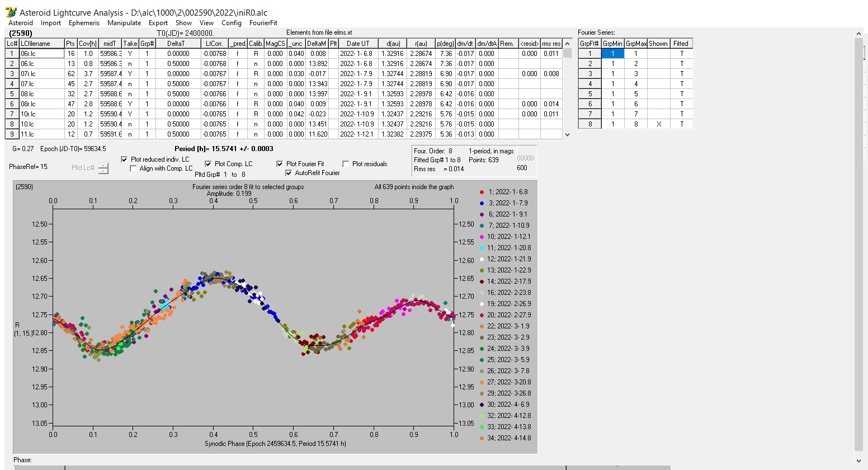Click the orange legend dot for 27; 2022-3-20.8

coord(482,382)
